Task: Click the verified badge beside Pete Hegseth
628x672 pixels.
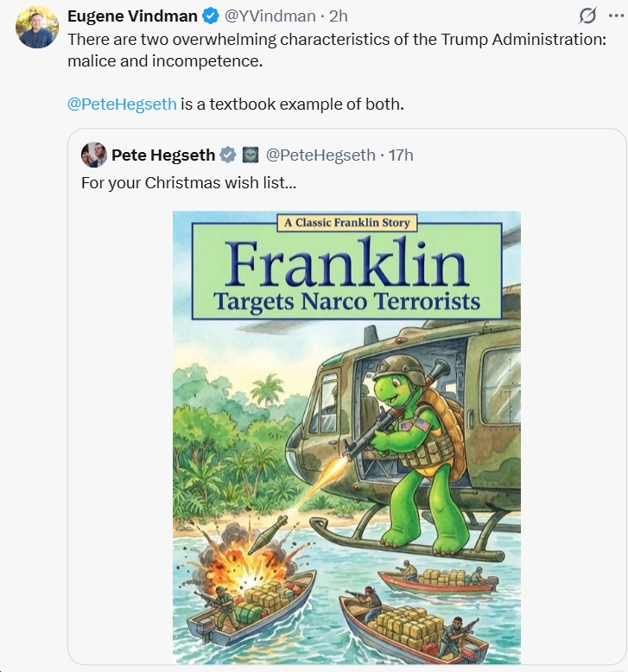Action: click(228, 155)
